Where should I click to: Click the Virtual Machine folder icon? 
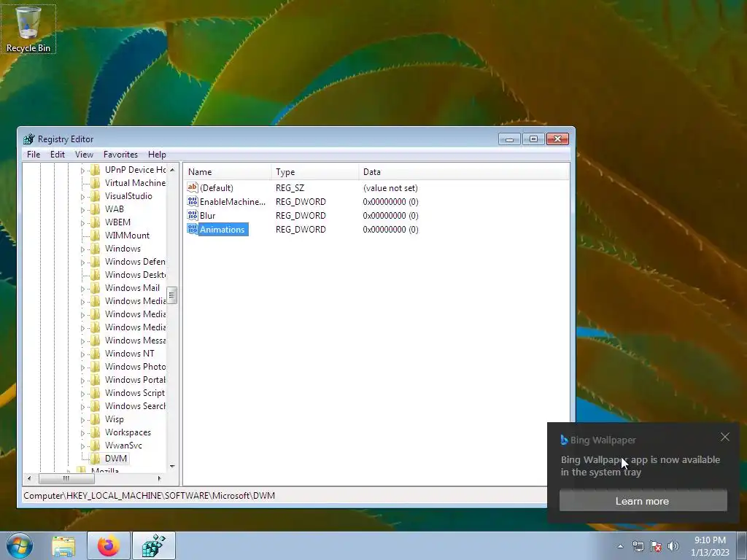(x=96, y=183)
